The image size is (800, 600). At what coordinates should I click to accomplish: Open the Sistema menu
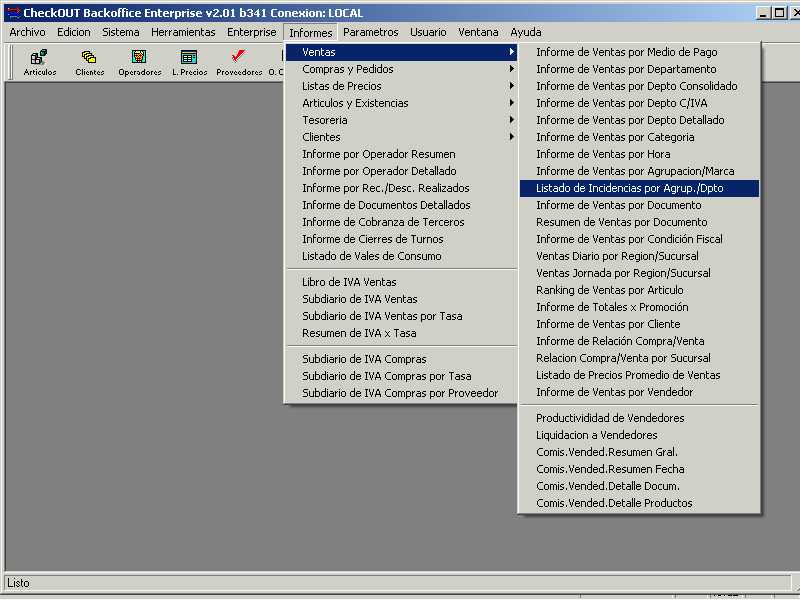[120, 32]
